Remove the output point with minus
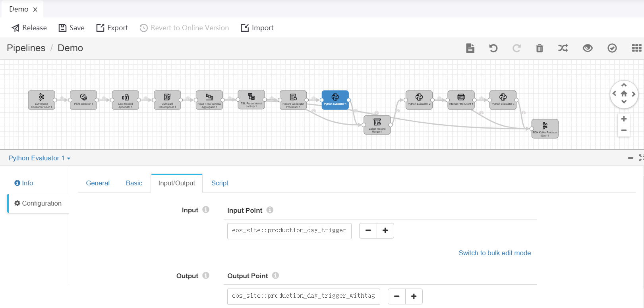 [x=396, y=296]
